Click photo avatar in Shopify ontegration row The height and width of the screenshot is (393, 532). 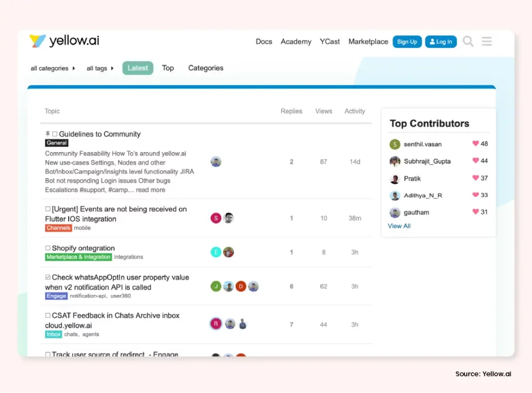[x=229, y=252]
